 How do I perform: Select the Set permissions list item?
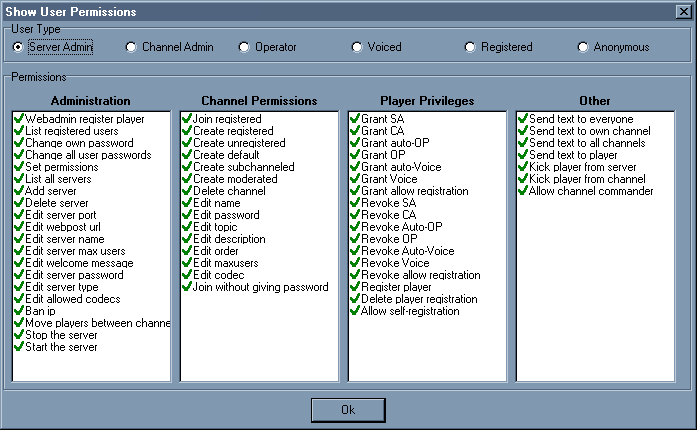60,167
